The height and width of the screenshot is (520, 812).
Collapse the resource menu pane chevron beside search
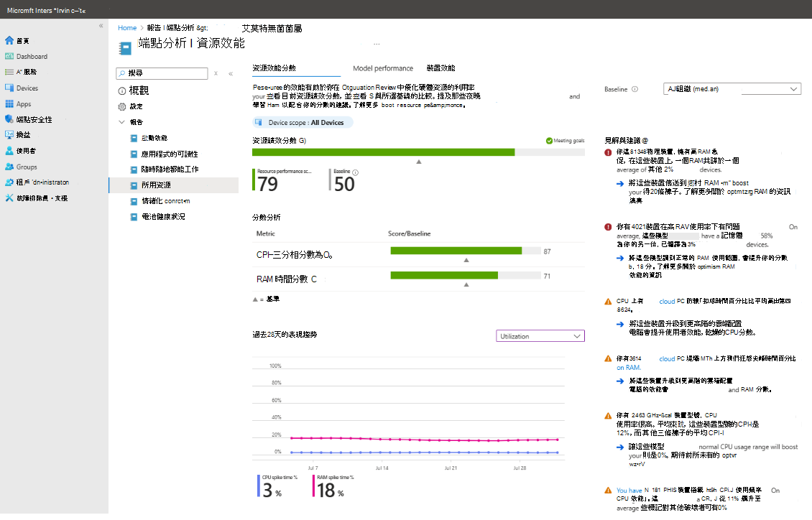[231, 73]
